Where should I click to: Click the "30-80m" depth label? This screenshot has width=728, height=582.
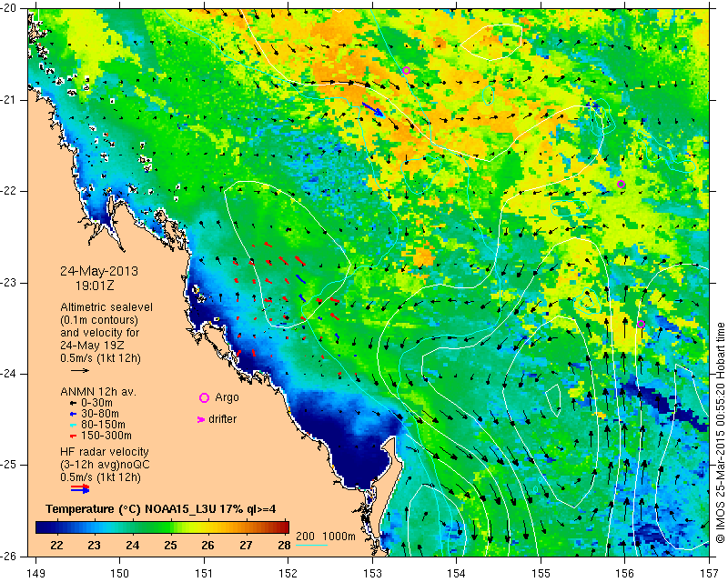(100, 414)
